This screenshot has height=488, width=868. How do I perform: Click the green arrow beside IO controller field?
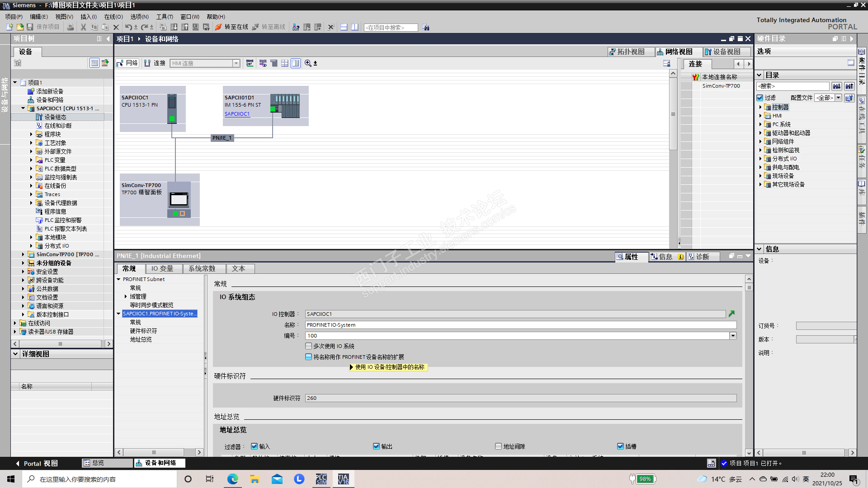click(x=731, y=314)
